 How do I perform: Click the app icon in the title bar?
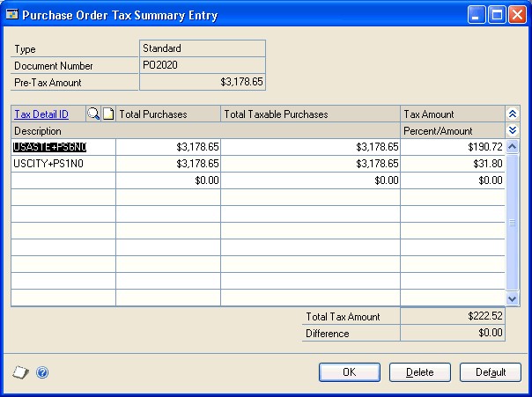(11, 15)
